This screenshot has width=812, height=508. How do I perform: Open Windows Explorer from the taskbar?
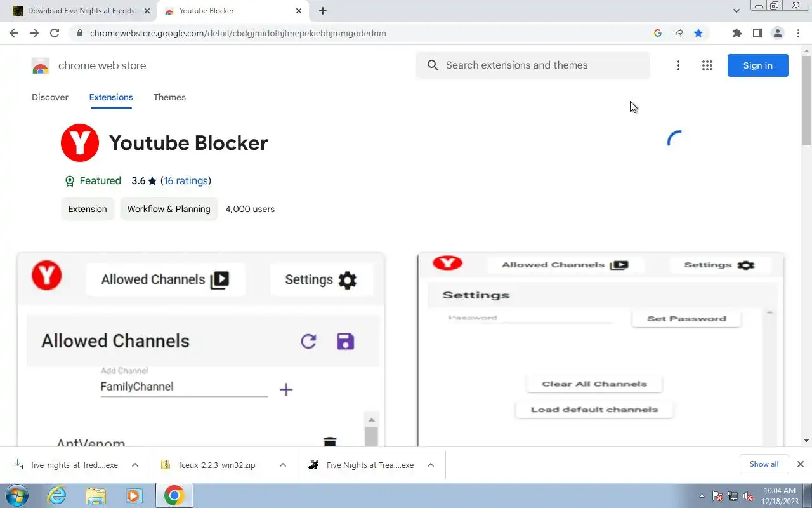[x=96, y=495]
